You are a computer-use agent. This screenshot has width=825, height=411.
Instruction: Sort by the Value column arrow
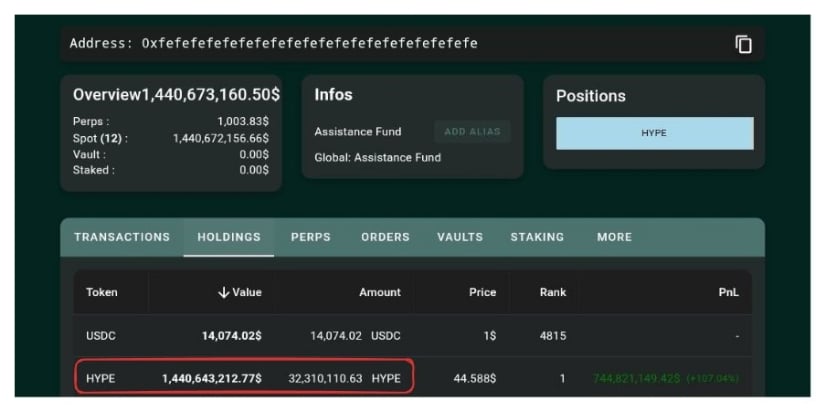point(223,292)
